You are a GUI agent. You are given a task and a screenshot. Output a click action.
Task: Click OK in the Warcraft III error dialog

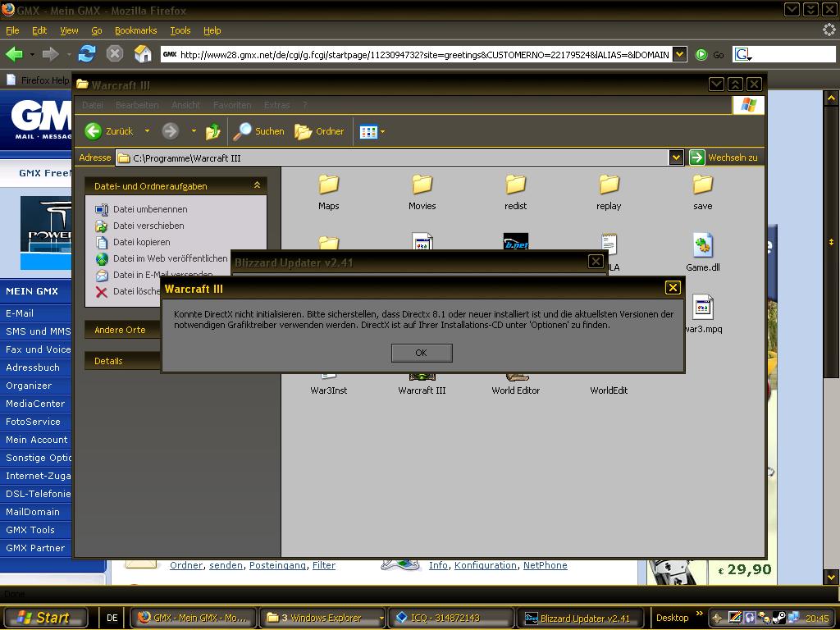[422, 353]
